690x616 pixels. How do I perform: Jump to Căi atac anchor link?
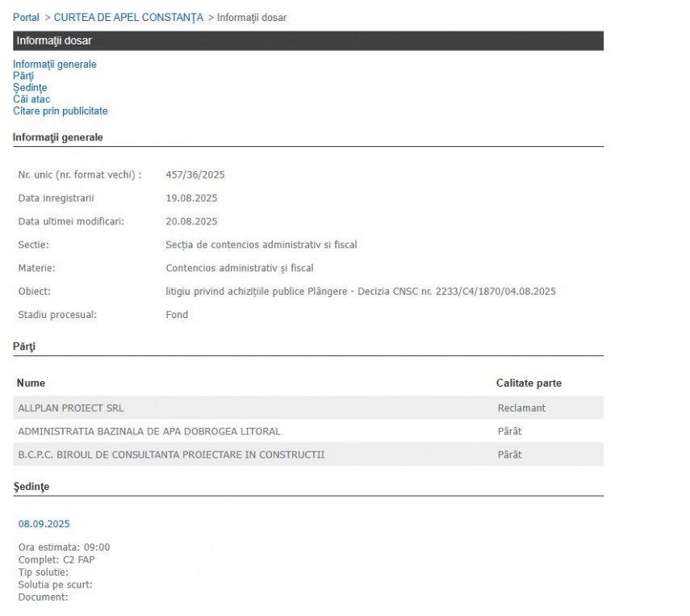[31, 99]
